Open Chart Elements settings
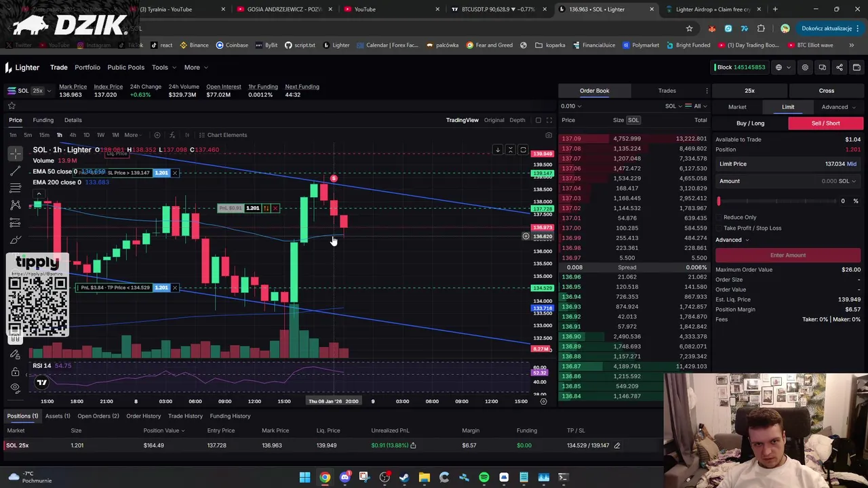The height and width of the screenshot is (488, 868). tap(222, 135)
